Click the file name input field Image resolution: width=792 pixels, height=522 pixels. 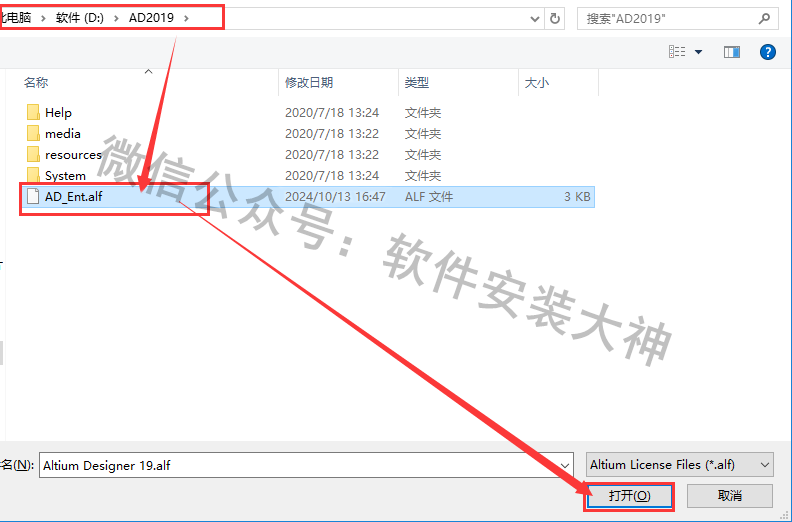pyautogui.click(x=300, y=465)
